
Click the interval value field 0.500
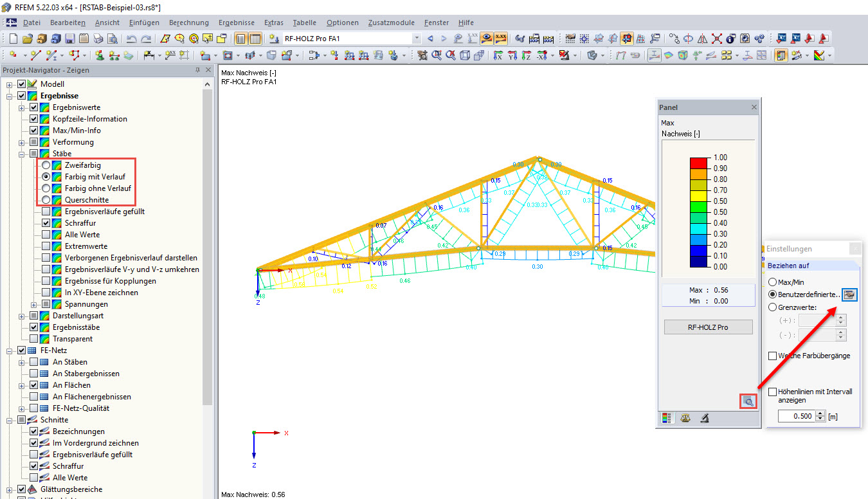pos(796,416)
